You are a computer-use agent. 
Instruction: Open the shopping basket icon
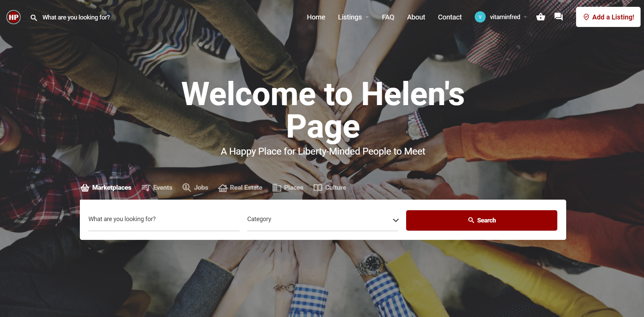click(x=541, y=17)
